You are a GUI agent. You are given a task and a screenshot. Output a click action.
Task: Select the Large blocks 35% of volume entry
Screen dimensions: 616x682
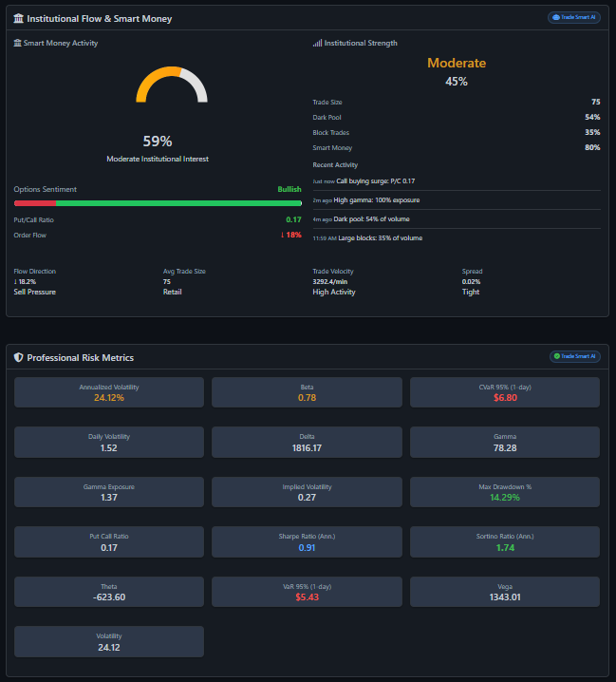(380, 237)
